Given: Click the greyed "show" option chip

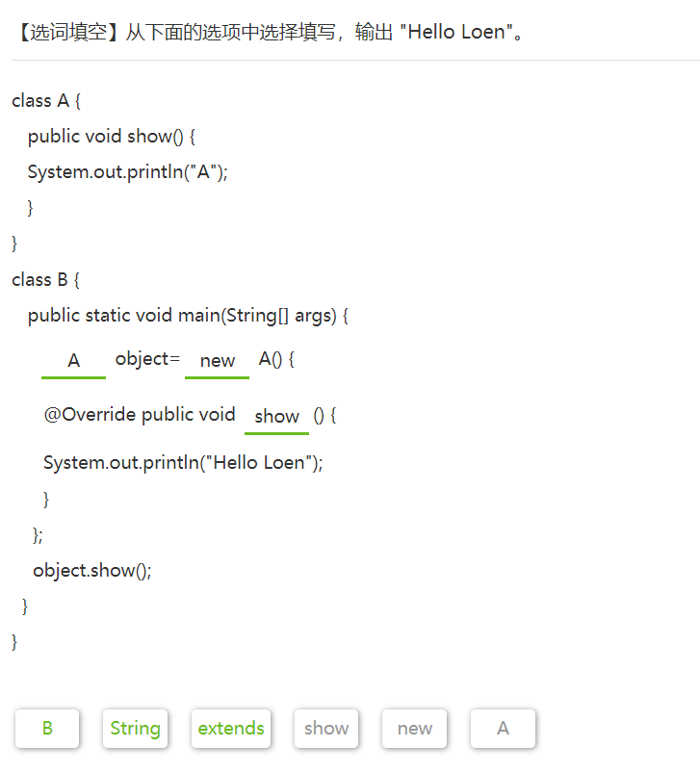Looking at the screenshot, I should click(326, 729).
